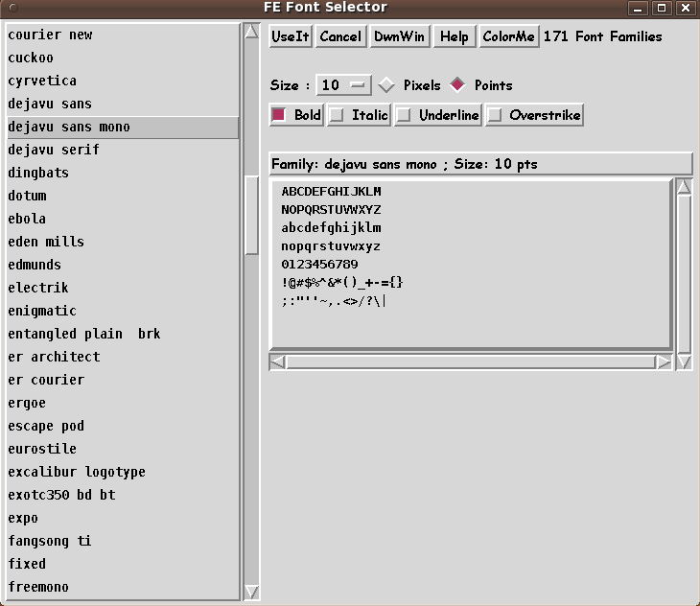Screen dimensions: 700x606
Task: Select 'freemono' font family
Action: click(x=123, y=587)
